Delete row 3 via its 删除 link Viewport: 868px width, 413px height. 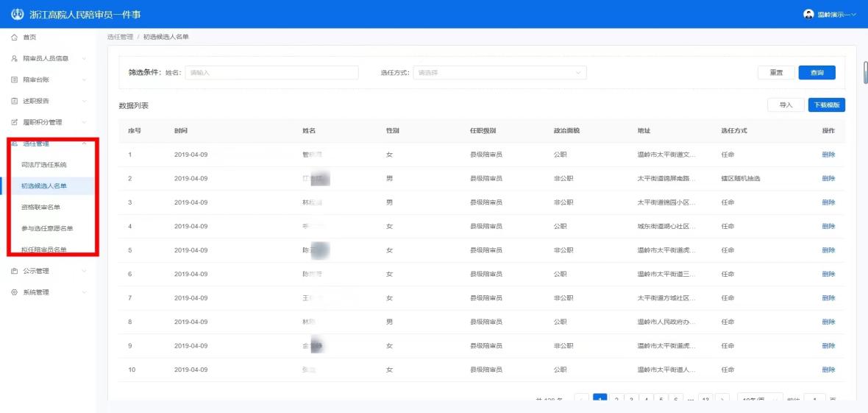pos(828,202)
